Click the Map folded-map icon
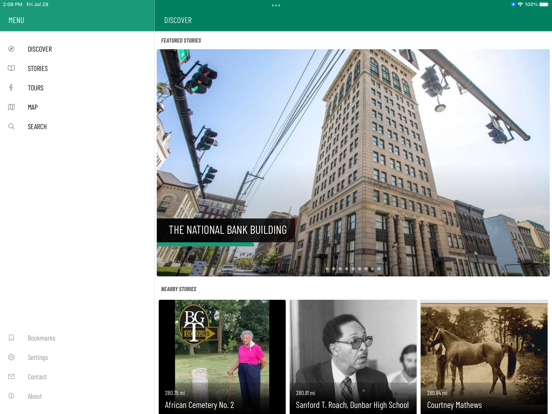The image size is (552, 414). [11, 107]
